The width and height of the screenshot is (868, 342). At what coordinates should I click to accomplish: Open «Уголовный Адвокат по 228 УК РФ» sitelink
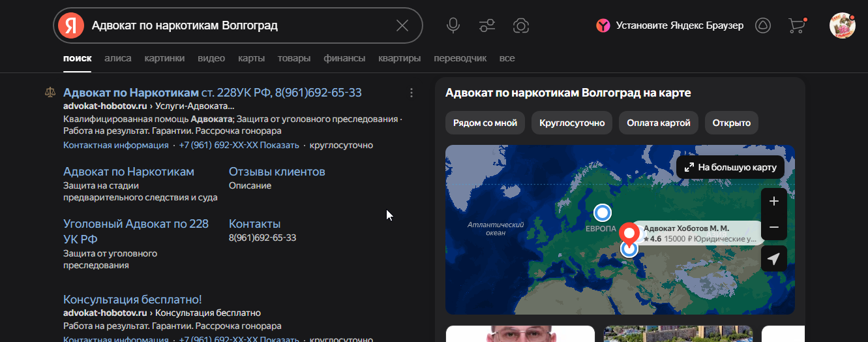coord(136,231)
